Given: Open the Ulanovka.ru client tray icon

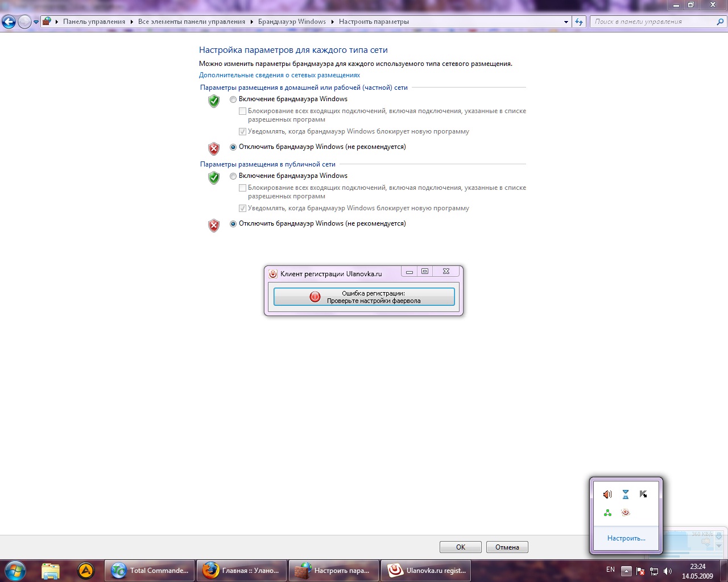Looking at the screenshot, I should [625, 512].
